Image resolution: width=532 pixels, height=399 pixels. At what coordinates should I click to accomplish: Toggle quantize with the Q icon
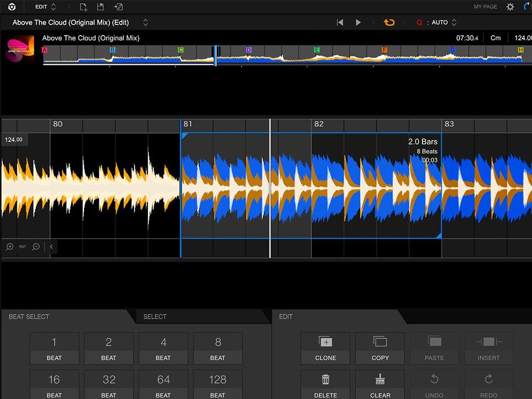419,22
